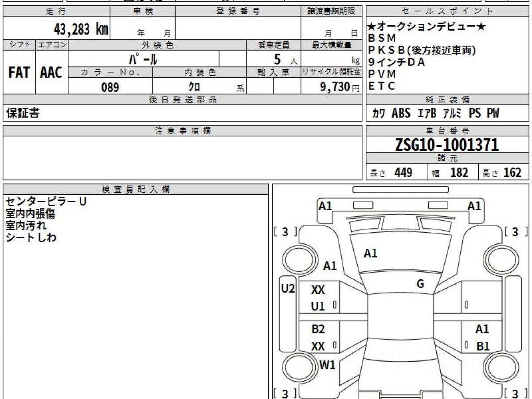Click the G mark on the windshield

[420, 284]
